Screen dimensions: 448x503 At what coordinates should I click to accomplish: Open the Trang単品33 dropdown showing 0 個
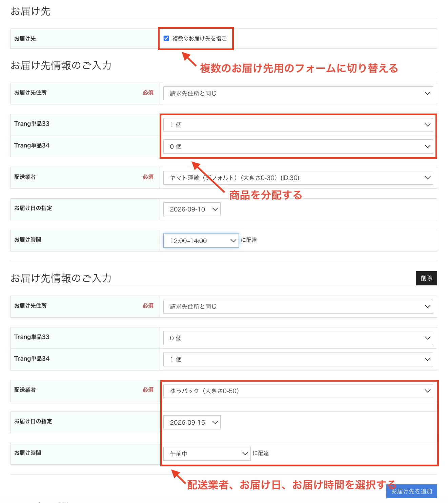tap(298, 338)
